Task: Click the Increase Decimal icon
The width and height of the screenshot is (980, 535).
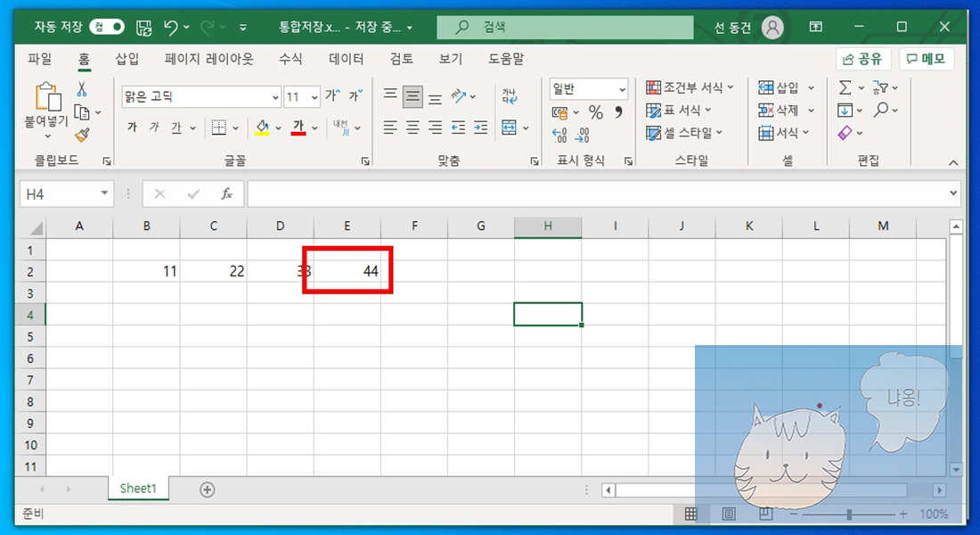Action: pyautogui.click(x=559, y=136)
